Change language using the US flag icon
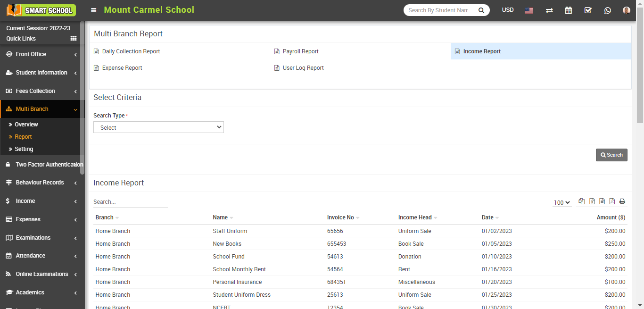Viewport: 644px width, 309px height. point(529,10)
